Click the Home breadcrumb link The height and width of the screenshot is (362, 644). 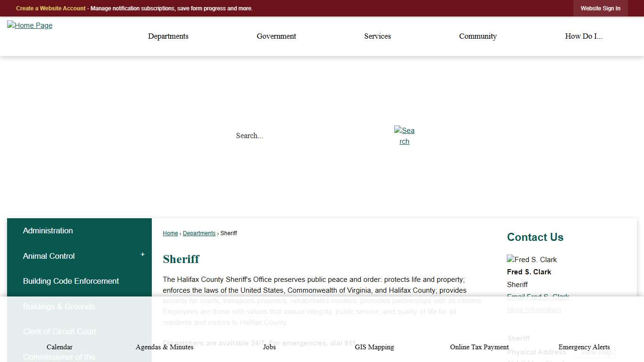pyautogui.click(x=170, y=233)
